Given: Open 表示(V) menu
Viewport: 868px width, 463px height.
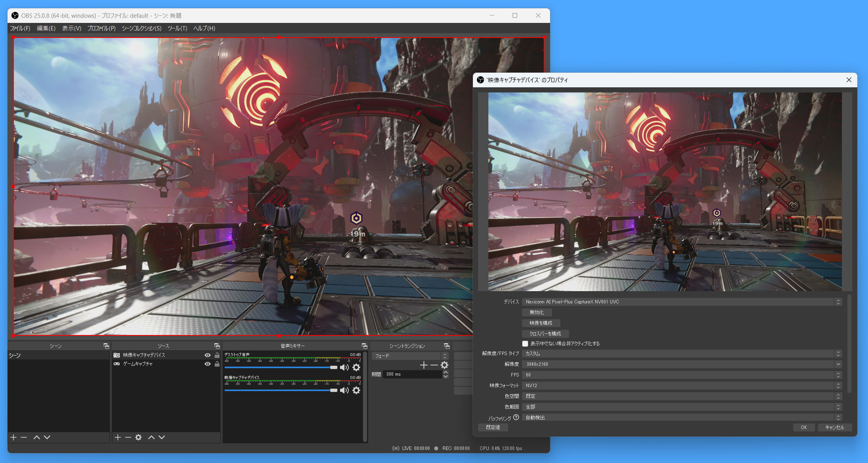Looking at the screenshot, I should click(72, 28).
